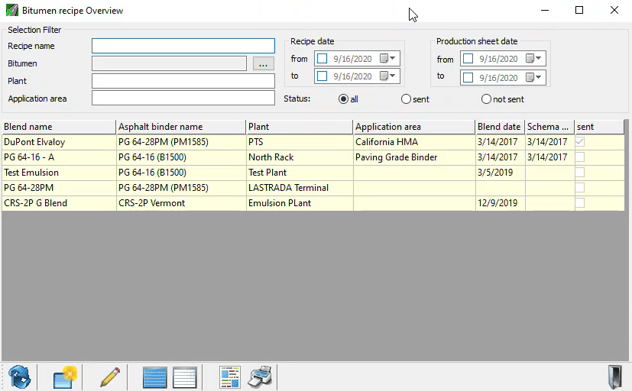This screenshot has width=632, height=391.
Task: Create a new recipe with the new-item icon
Action: coord(64,377)
